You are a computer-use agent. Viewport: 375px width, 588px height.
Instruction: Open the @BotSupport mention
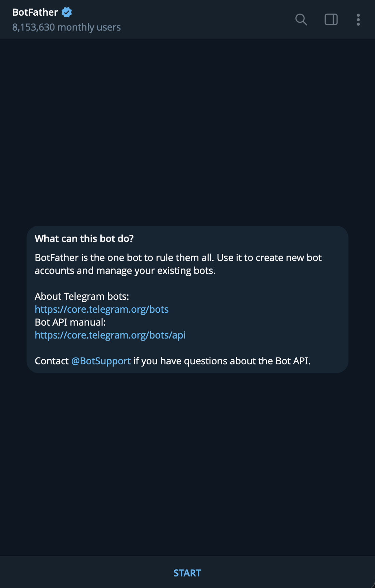coord(101,361)
